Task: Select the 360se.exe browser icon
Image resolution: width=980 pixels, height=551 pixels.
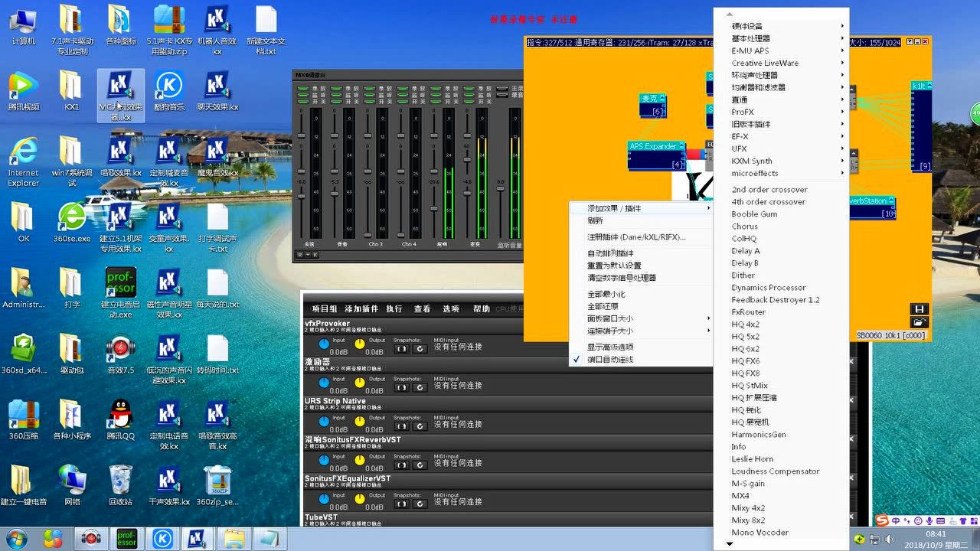Action: pyautogui.click(x=72, y=223)
